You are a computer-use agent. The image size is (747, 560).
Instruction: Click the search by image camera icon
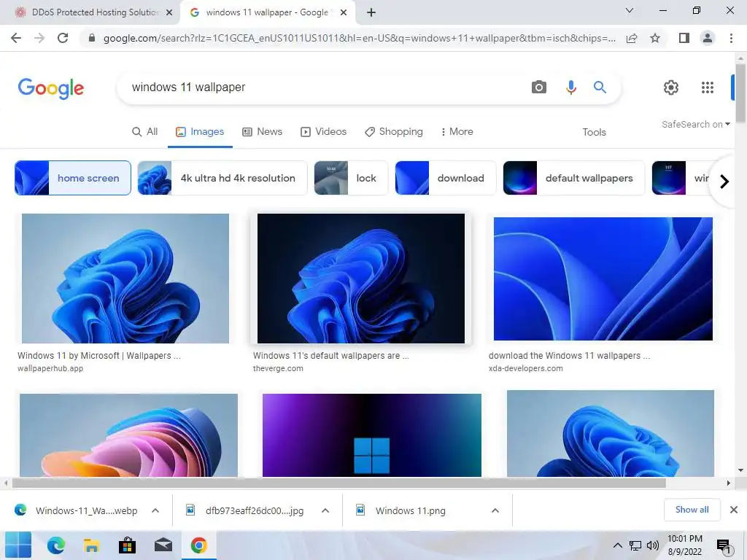coord(539,87)
